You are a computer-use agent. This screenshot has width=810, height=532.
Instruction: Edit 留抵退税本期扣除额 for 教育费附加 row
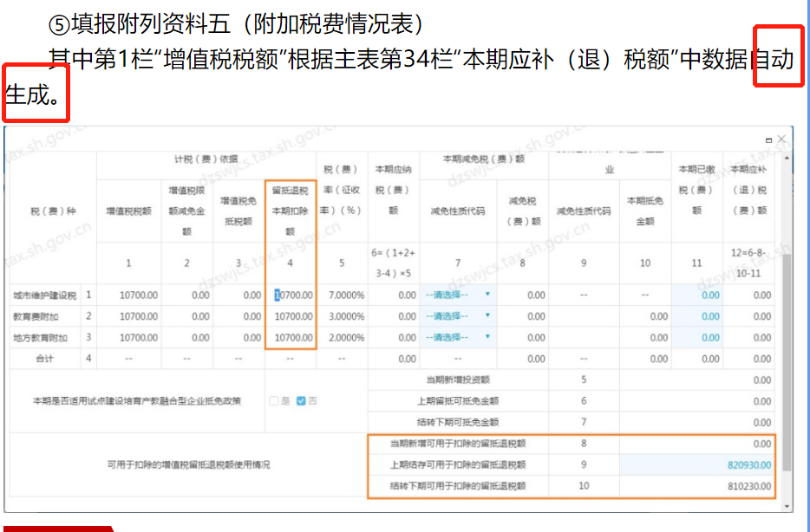tap(291, 316)
